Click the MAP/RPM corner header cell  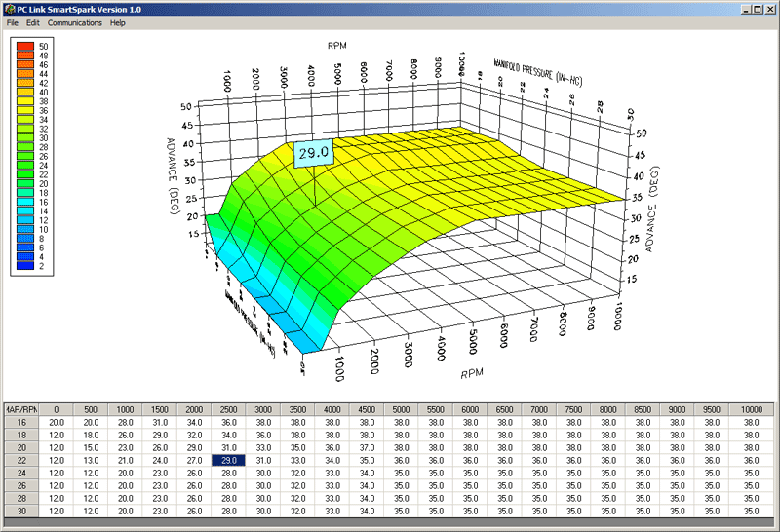click(x=20, y=409)
